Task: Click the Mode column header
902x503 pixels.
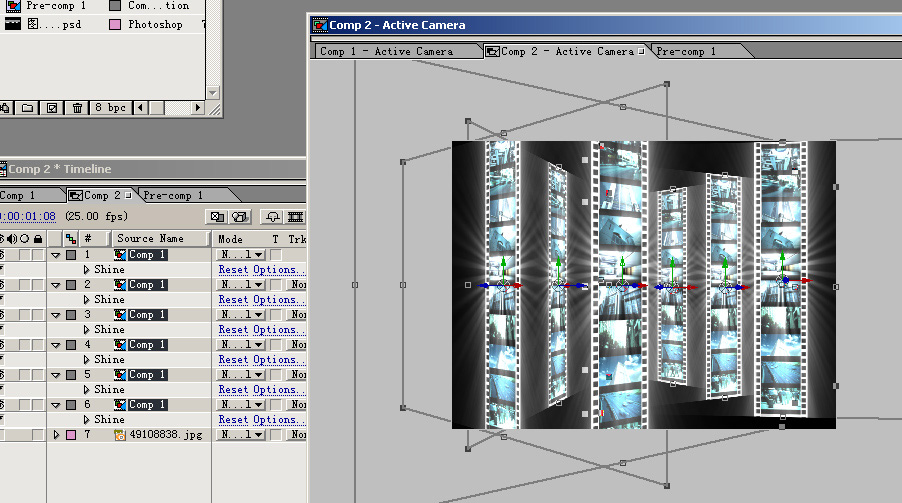Action: tap(230, 239)
